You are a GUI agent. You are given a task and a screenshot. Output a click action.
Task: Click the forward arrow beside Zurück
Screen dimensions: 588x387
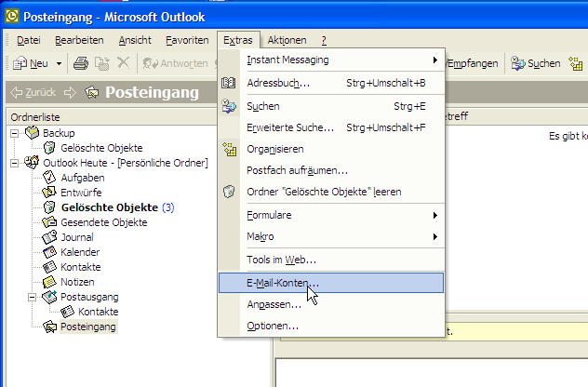[70, 92]
